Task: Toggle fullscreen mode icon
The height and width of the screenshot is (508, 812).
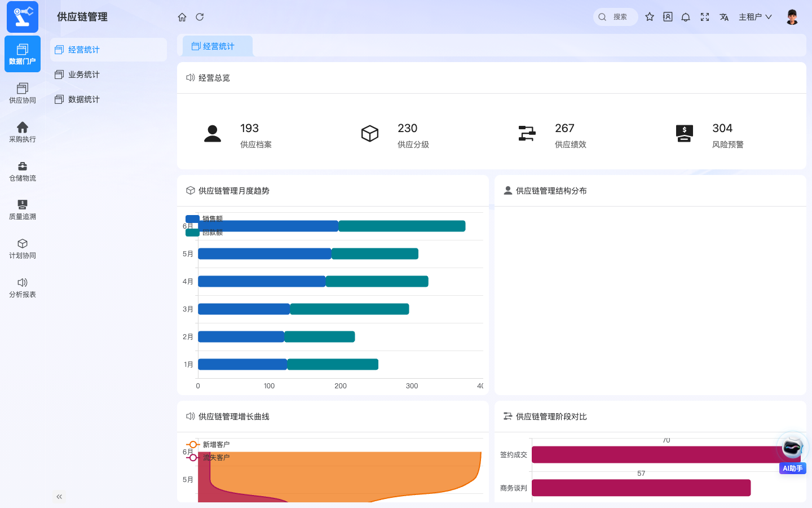Action: tap(705, 17)
